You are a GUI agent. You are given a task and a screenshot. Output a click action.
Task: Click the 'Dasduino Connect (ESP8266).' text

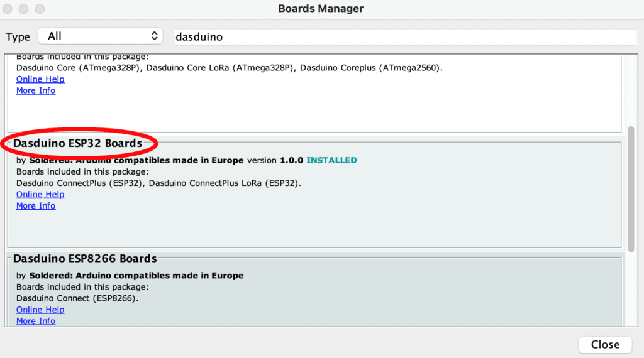[x=77, y=298]
